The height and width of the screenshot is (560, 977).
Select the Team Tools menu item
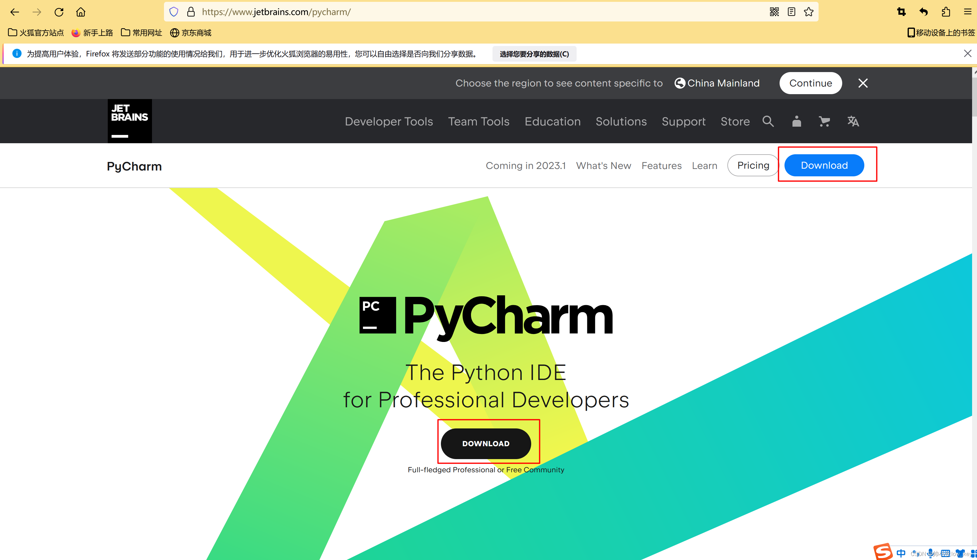click(x=479, y=121)
